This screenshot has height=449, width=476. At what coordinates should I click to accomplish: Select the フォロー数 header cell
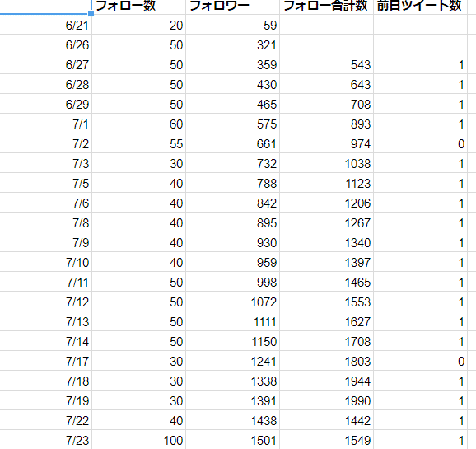point(138,7)
